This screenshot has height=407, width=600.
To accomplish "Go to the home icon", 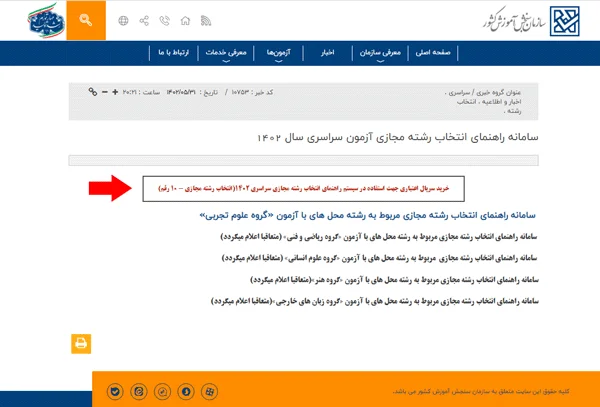I will [185, 21].
